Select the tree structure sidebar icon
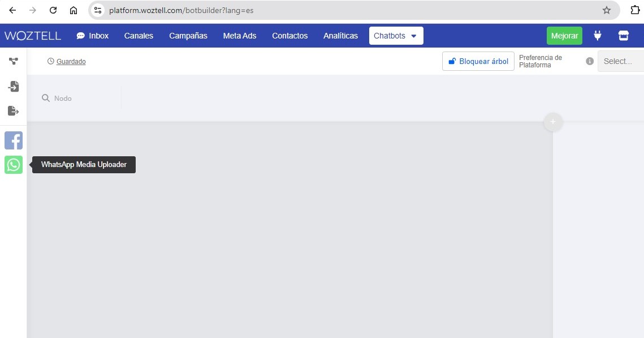The width and height of the screenshot is (644, 338). (14, 61)
